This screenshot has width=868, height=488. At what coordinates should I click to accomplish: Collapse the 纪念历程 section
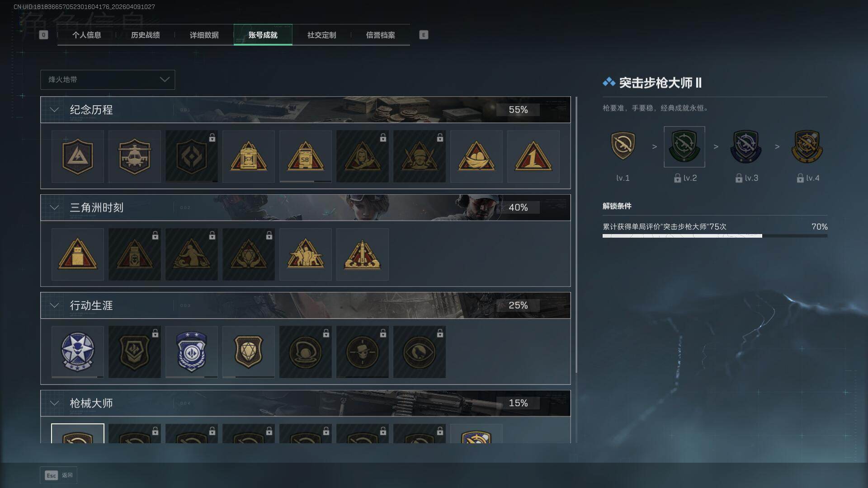(x=54, y=110)
